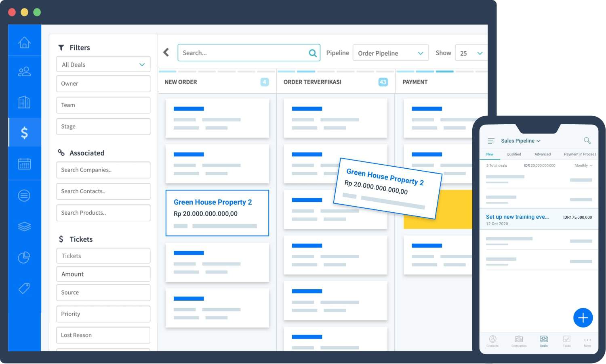This screenshot has width=606, height=364.
Task: Click the Search Products field
Action: point(103,213)
